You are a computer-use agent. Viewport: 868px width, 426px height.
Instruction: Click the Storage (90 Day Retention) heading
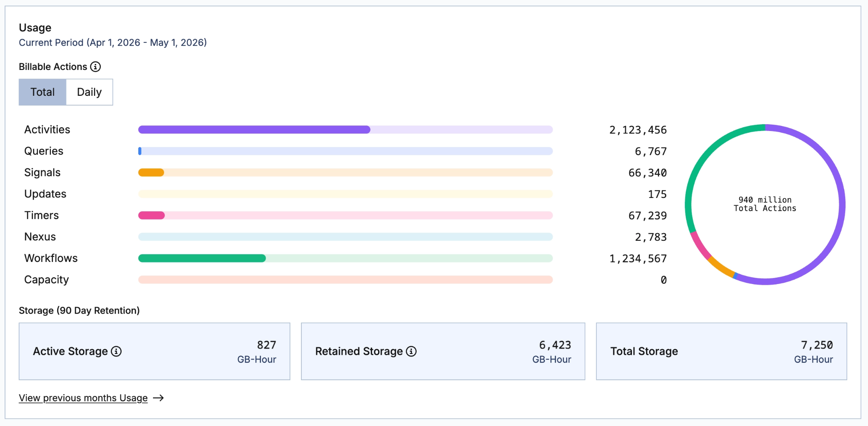pos(79,310)
